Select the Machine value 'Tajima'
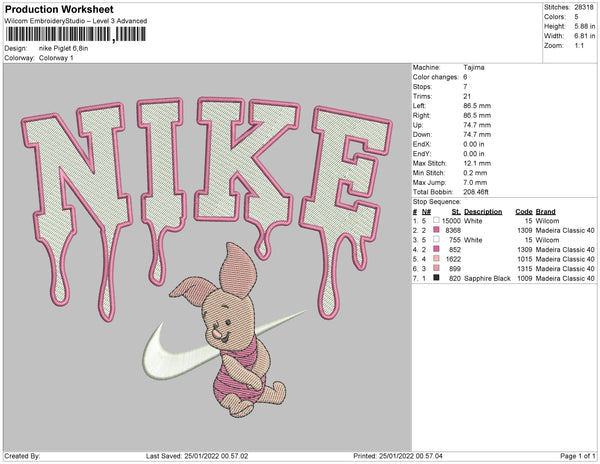Viewport: 600px width, 464px height. pos(474,67)
